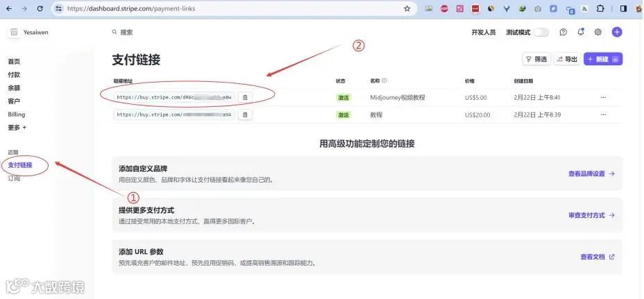This screenshot has width=644, height=299.
Task: Click the 激活 badge in US$5.00 row
Action: pyautogui.click(x=344, y=97)
